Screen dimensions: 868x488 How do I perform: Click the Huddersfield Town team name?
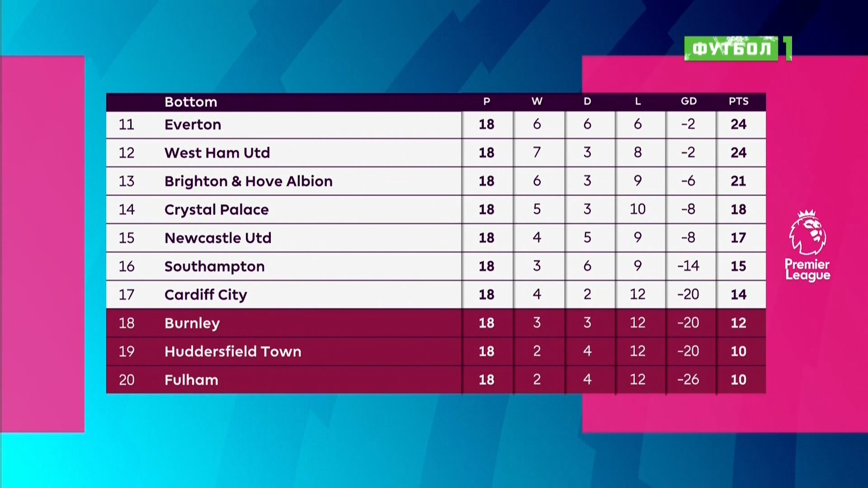point(232,352)
